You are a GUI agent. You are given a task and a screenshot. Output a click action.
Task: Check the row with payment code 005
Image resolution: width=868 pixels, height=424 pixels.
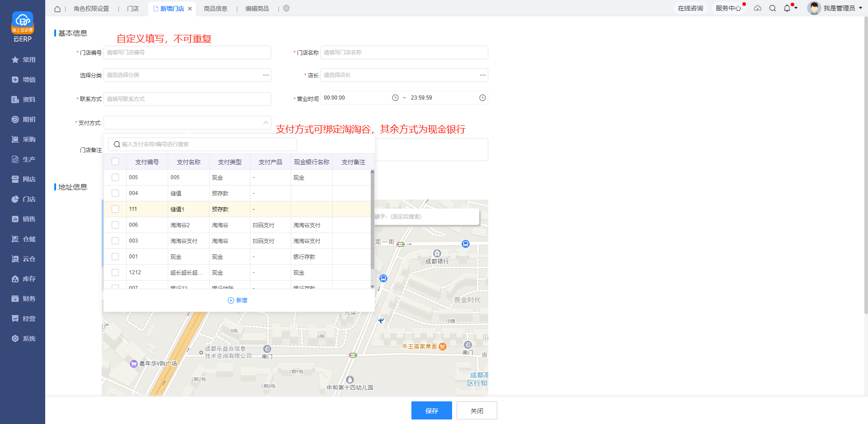pyautogui.click(x=115, y=177)
